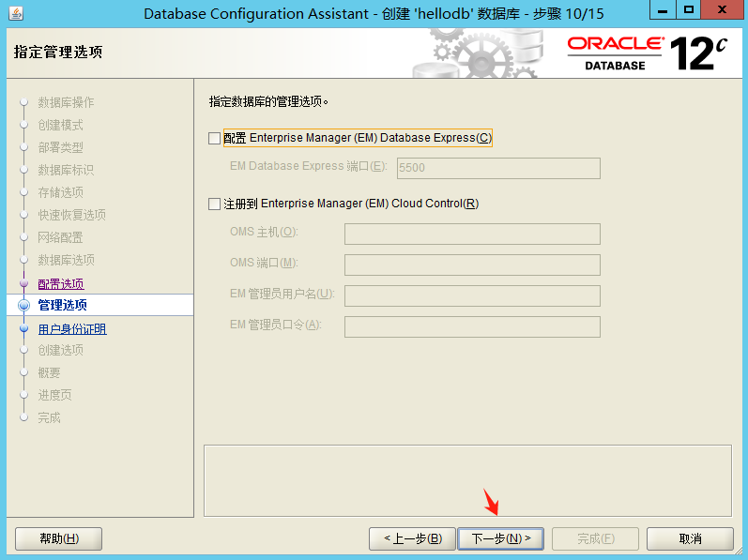The height and width of the screenshot is (560, 748).
Task: Click the empty message area panel
Action: (467, 481)
